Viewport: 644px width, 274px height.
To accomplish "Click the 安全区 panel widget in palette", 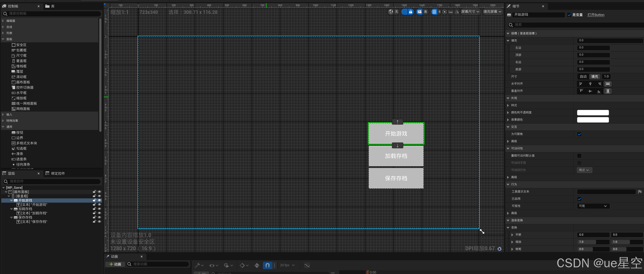I will click(x=19, y=45).
